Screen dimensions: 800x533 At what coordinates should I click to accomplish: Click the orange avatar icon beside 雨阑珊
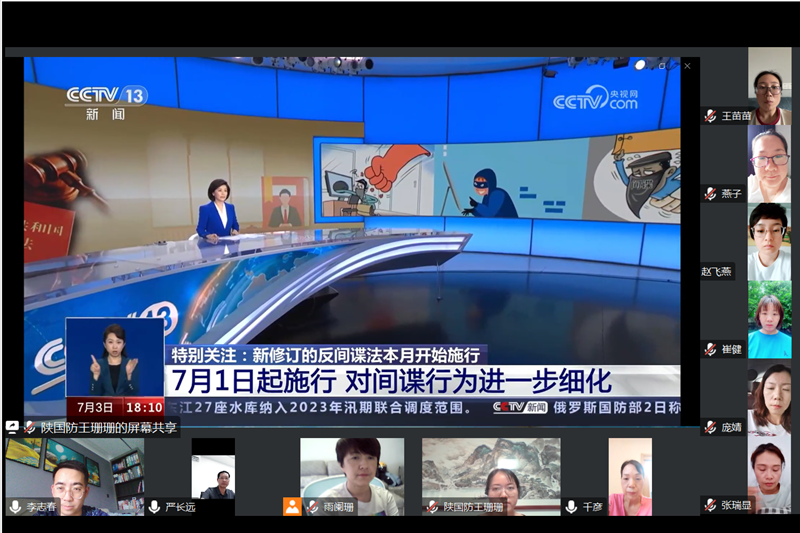tap(292, 506)
